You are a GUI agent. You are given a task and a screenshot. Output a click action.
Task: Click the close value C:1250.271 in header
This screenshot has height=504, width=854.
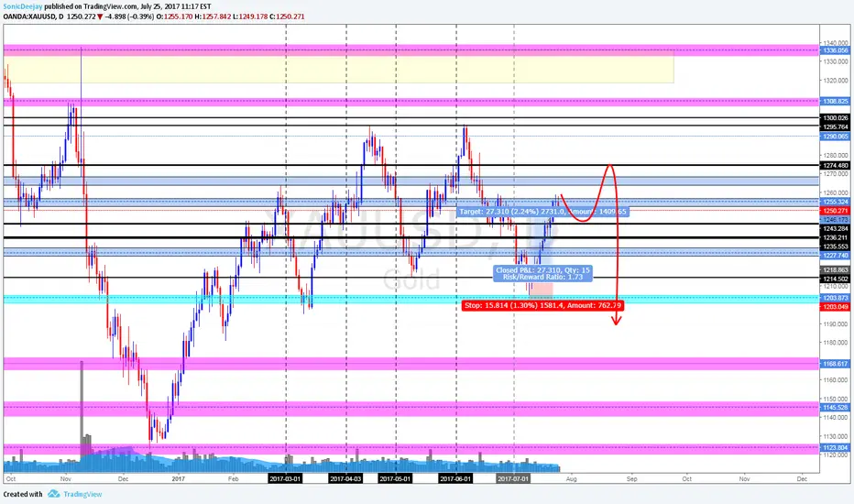coord(287,16)
